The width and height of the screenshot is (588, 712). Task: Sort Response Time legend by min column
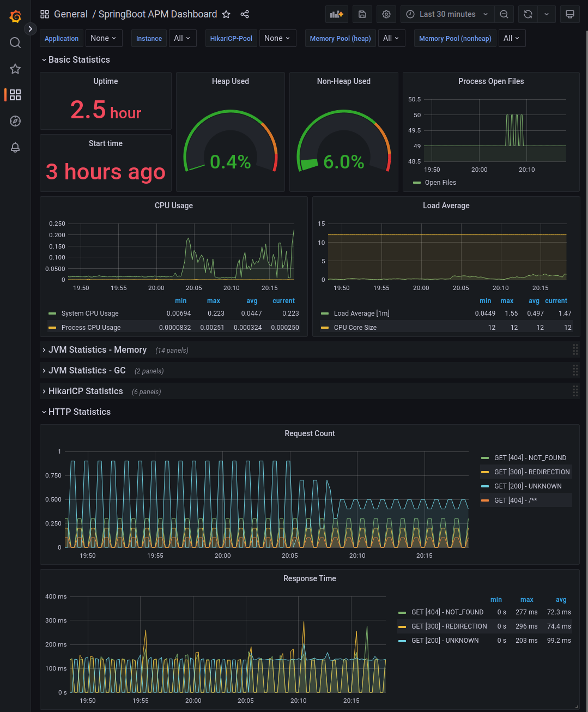(x=496, y=600)
